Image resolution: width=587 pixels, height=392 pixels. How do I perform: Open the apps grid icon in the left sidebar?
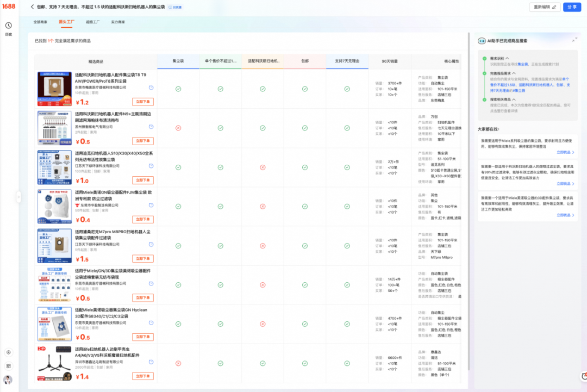coord(9,365)
